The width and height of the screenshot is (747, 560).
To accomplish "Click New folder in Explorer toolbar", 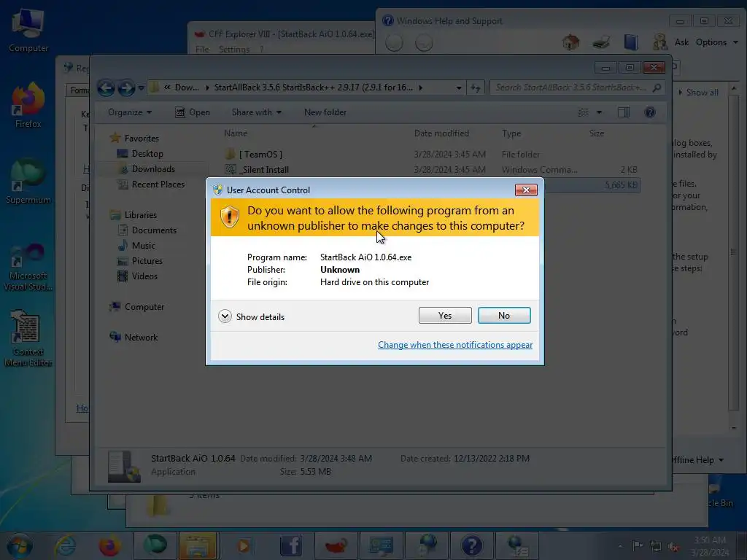I will (x=325, y=112).
